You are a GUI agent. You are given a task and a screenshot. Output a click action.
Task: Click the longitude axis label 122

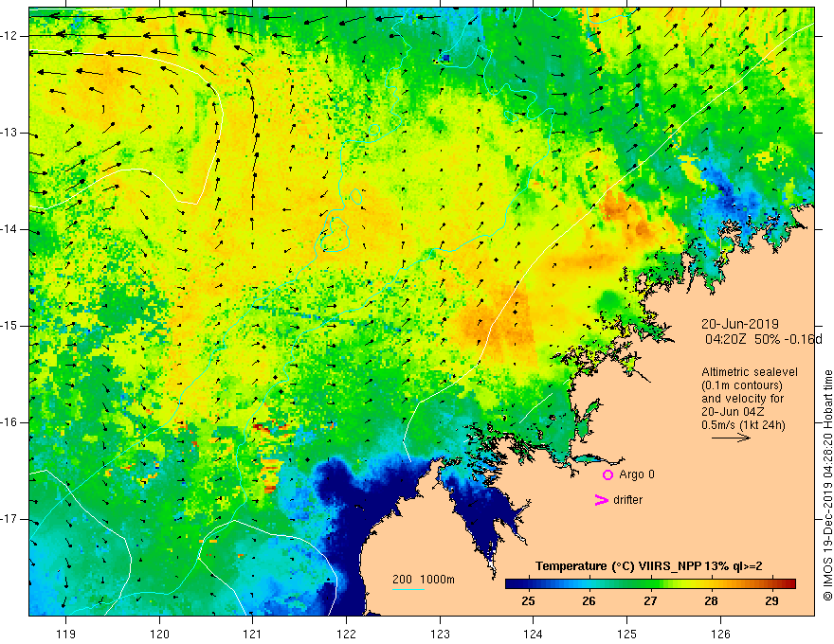(x=346, y=634)
